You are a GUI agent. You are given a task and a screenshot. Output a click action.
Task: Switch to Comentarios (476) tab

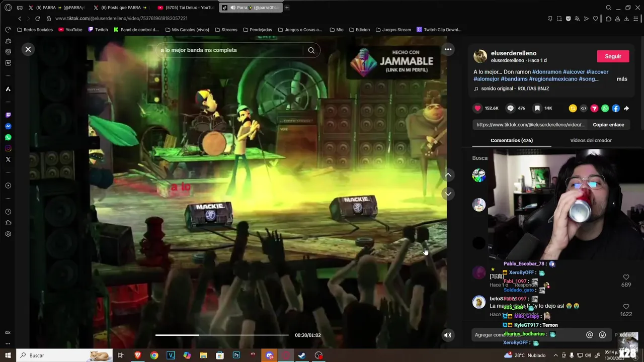click(x=512, y=140)
